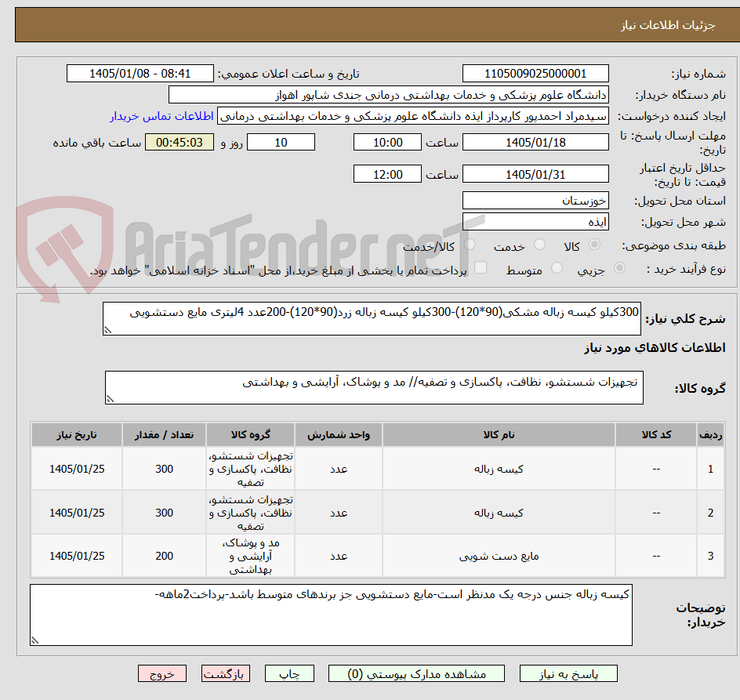The image size is (740, 700).
Task: Click the city field ایذه
Action: 535,222
